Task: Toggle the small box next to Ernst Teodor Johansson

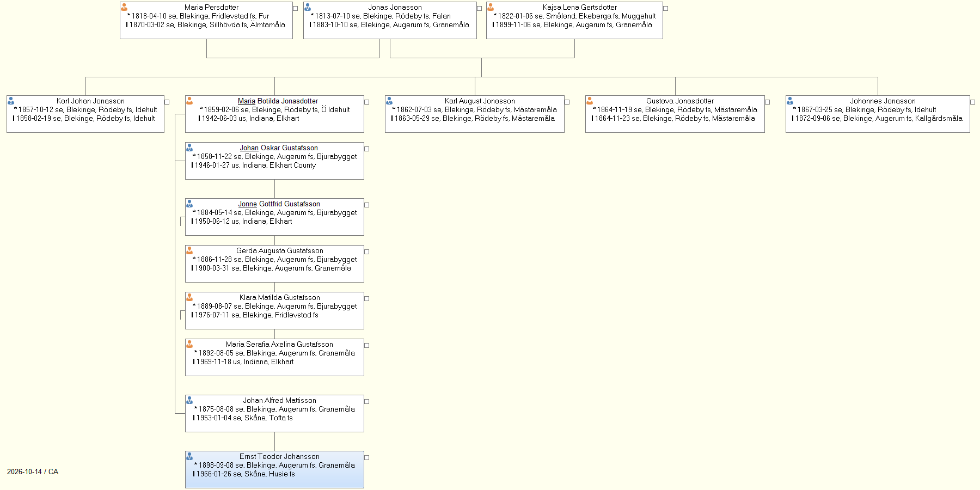Action: click(x=367, y=457)
